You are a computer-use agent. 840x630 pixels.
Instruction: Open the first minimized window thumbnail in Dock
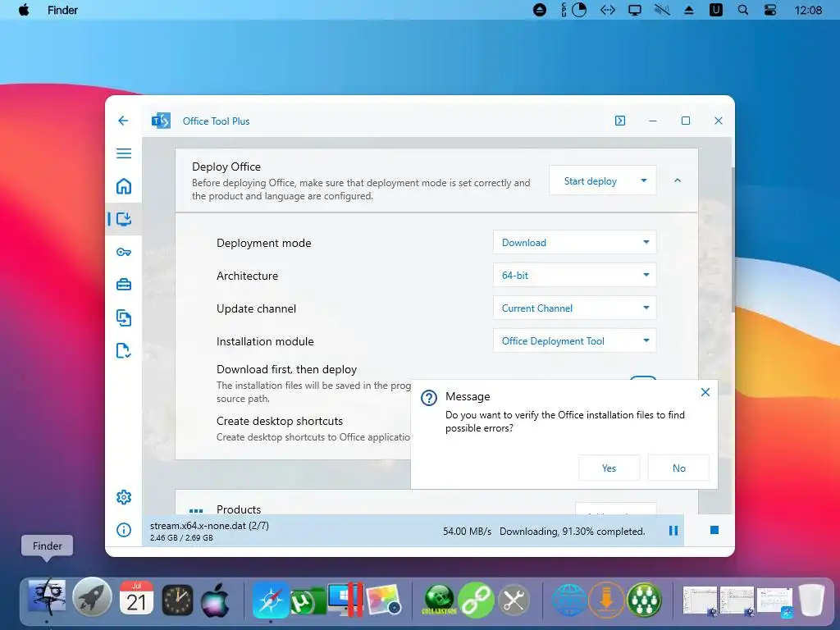[700, 601]
